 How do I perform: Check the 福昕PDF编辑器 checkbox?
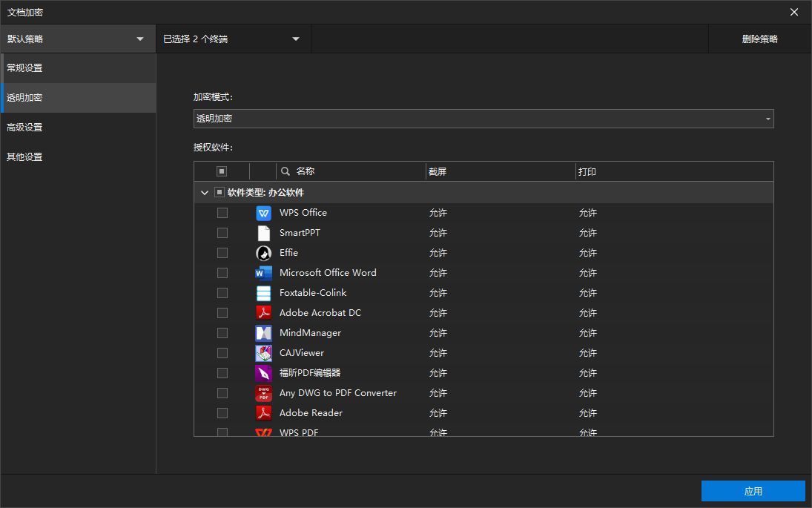point(222,373)
